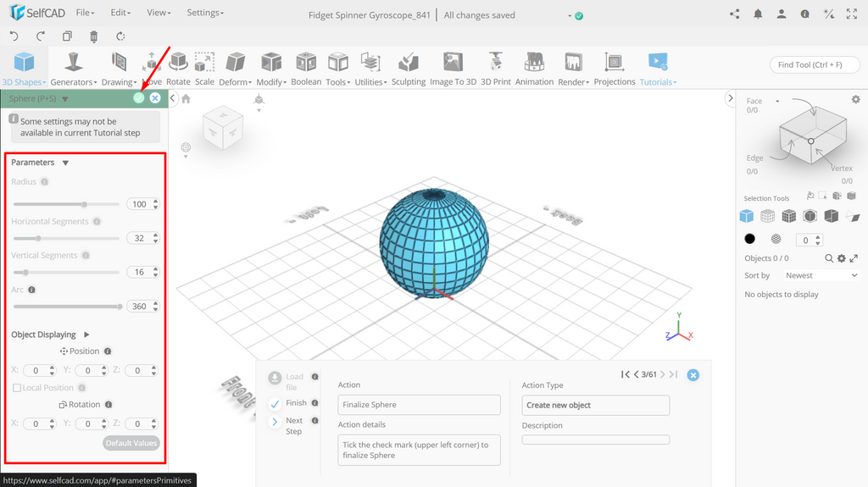Open the notifications bell
868x487 pixels.
click(x=758, y=14)
